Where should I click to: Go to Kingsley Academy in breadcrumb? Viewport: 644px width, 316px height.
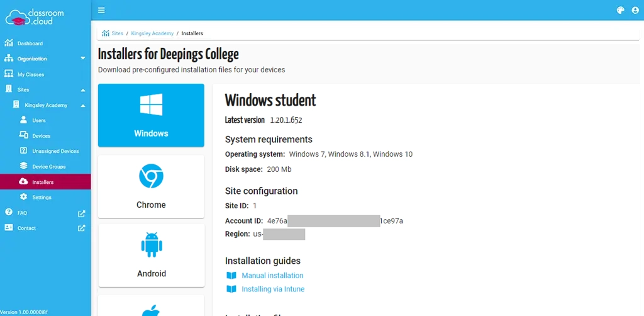point(152,33)
